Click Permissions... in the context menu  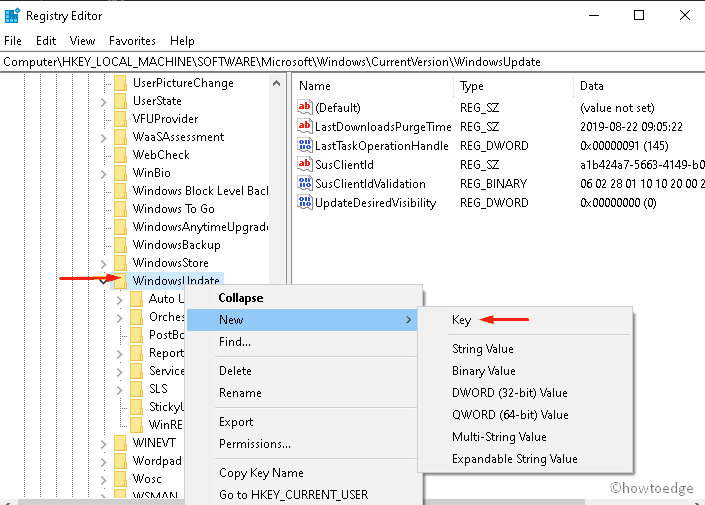coord(254,444)
